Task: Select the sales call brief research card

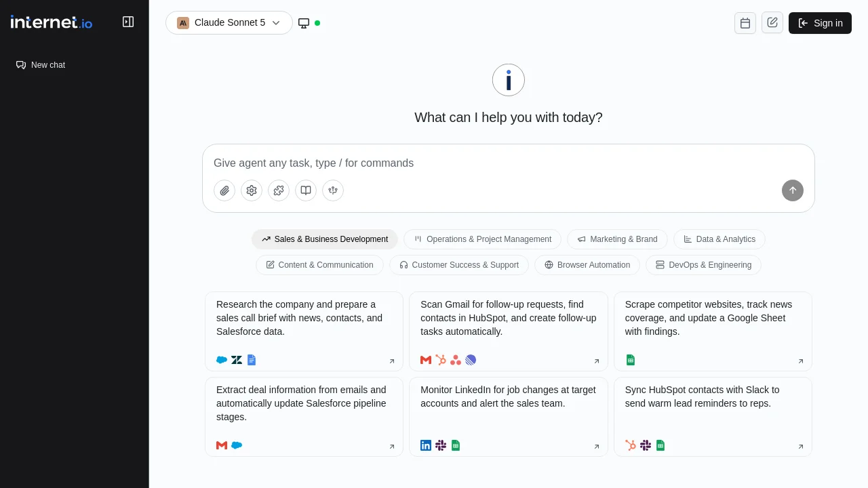Action: (x=304, y=331)
